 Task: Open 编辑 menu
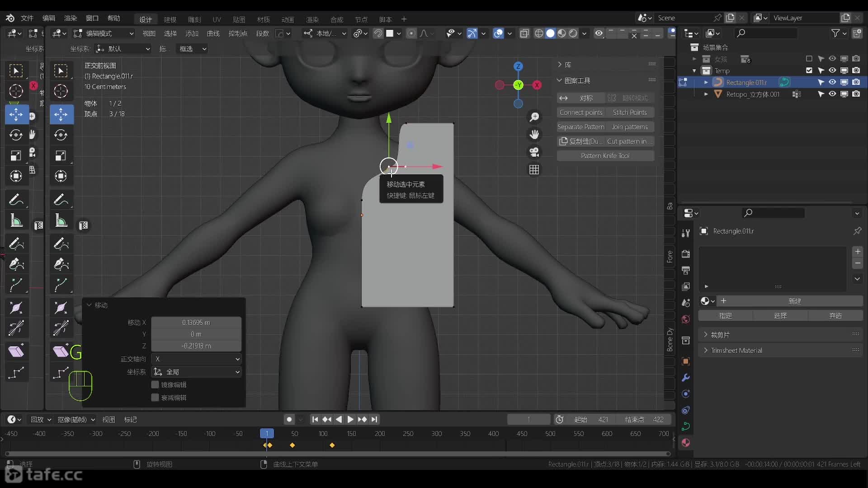point(49,18)
